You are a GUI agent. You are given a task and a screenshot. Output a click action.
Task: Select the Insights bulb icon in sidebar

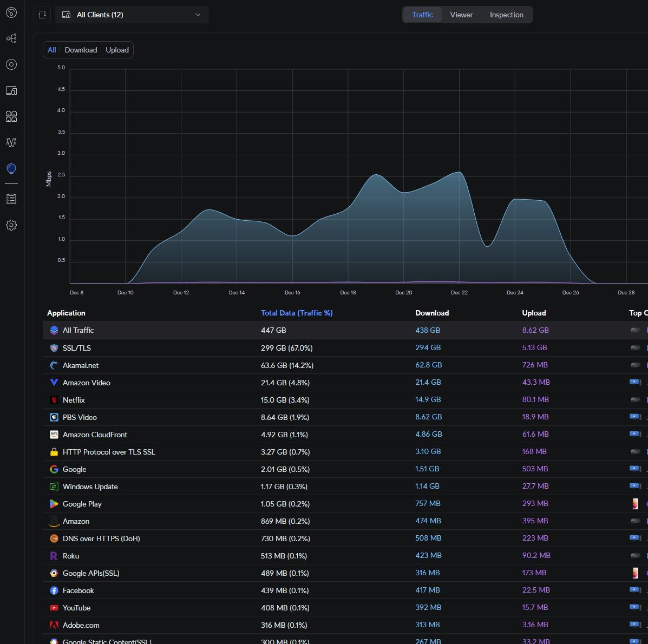[11, 168]
